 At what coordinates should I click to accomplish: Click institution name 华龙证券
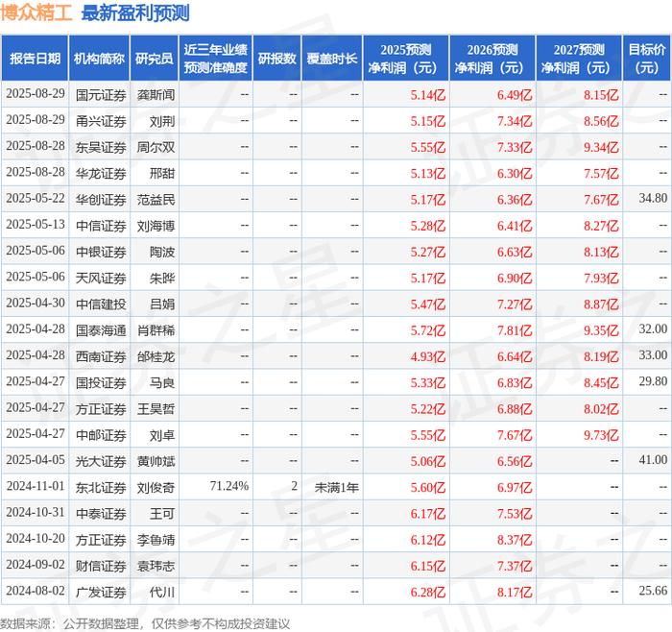[x=101, y=173]
